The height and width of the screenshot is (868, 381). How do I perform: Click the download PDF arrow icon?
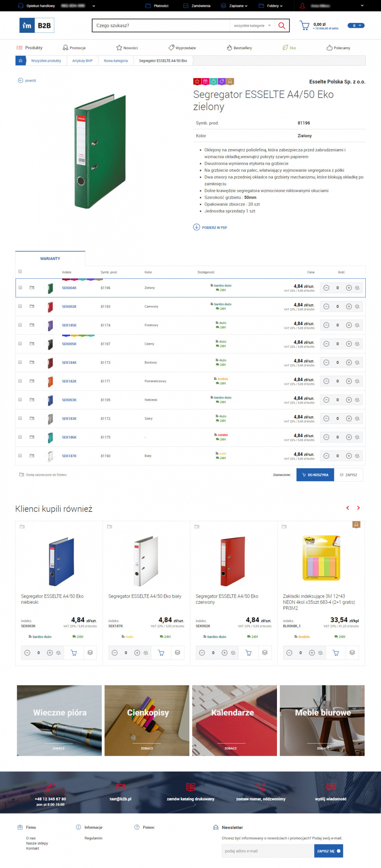[x=197, y=227]
